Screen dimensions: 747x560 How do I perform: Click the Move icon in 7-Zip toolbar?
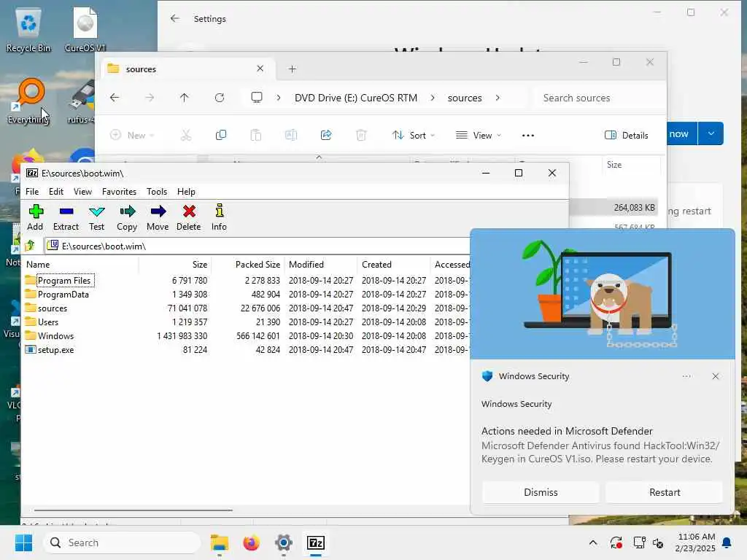point(158,217)
